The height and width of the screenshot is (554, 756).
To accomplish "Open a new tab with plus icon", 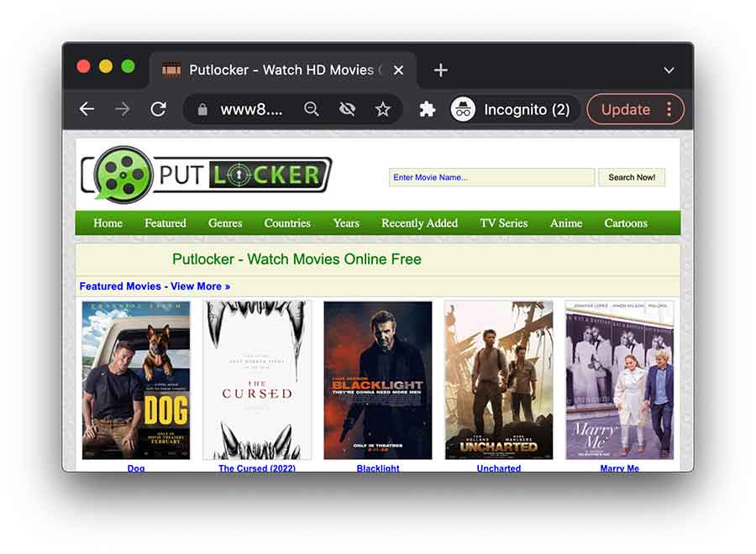I will pyautogui.click(x=440, y=71).
